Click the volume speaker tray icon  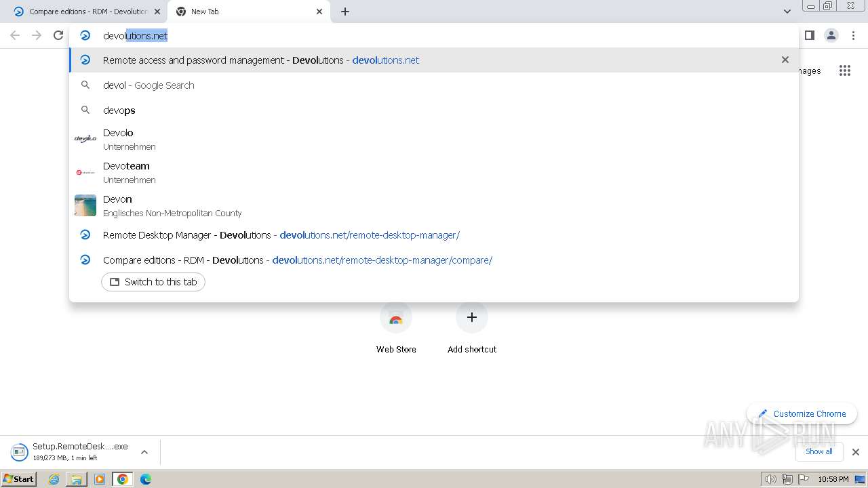coord(770,479)
